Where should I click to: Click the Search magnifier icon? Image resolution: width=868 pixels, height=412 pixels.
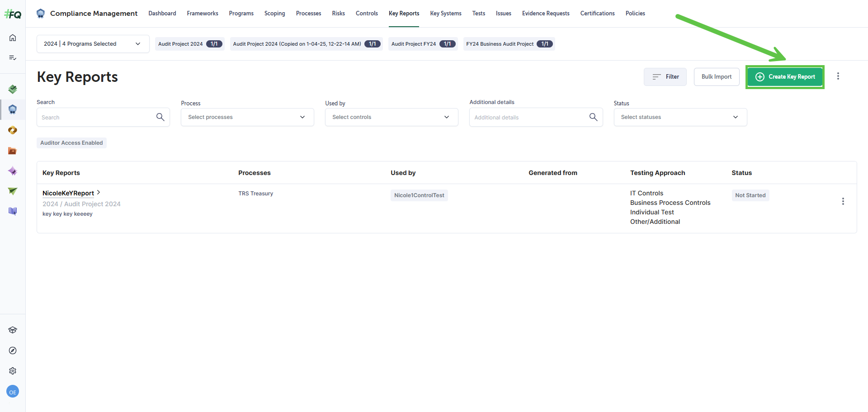click(x=160, y=117)
